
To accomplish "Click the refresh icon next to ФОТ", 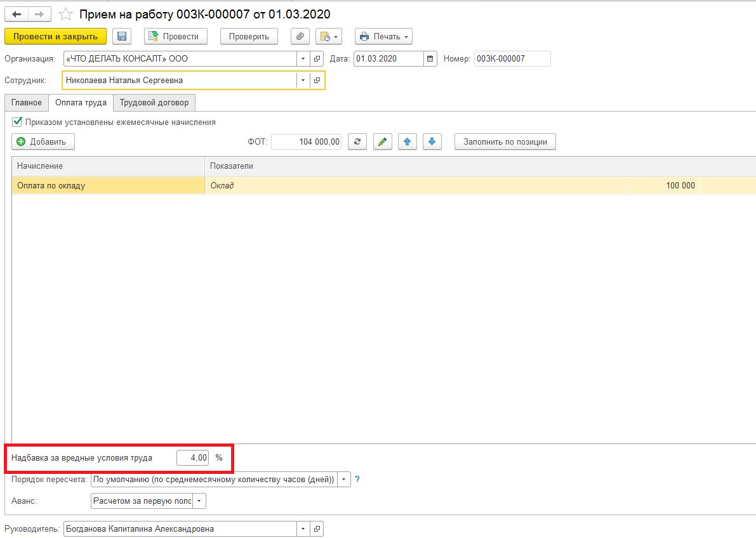I will click(x=358, y=141).
